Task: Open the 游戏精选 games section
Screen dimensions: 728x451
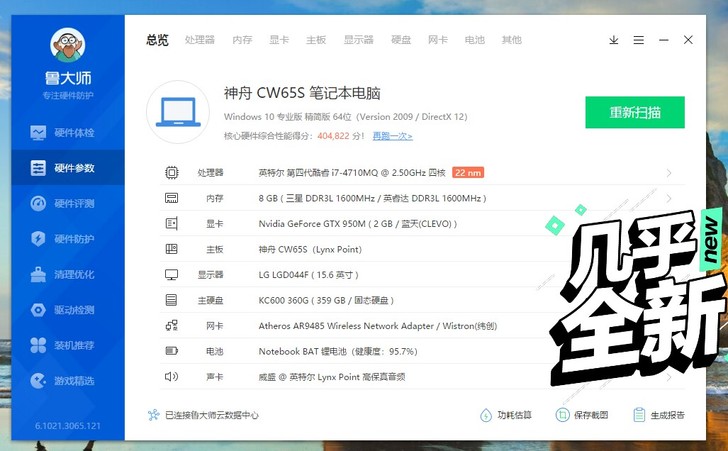Action: (x=68, y=381)
